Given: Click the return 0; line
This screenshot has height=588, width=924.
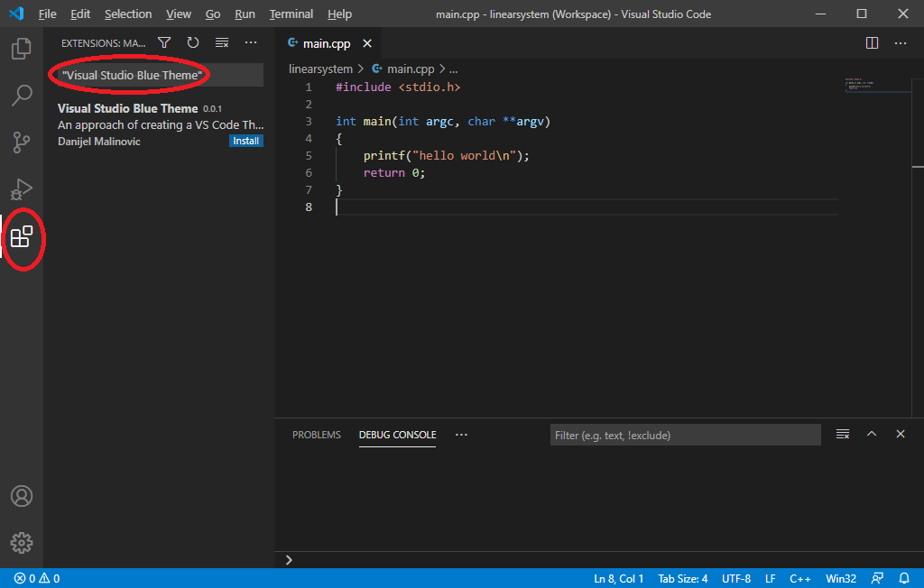Looking at the screenshot, I should click(393, 172).
